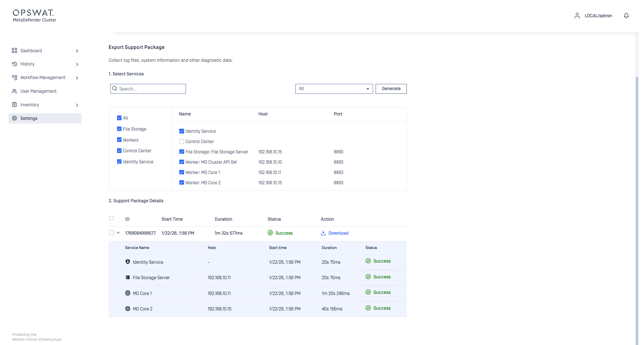
Task: Click the services Search input field
Action: point(151,89)
